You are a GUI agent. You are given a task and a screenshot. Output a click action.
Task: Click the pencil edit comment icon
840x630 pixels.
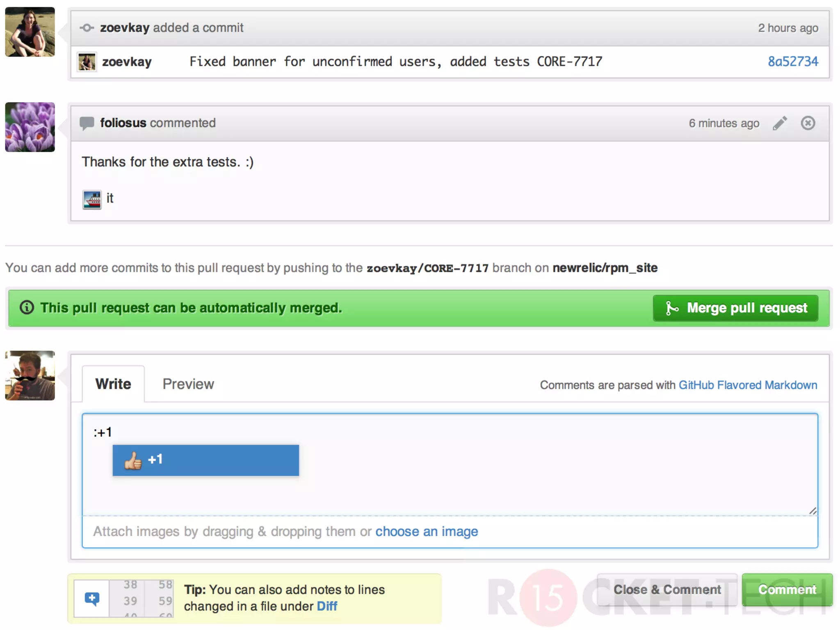780,123
